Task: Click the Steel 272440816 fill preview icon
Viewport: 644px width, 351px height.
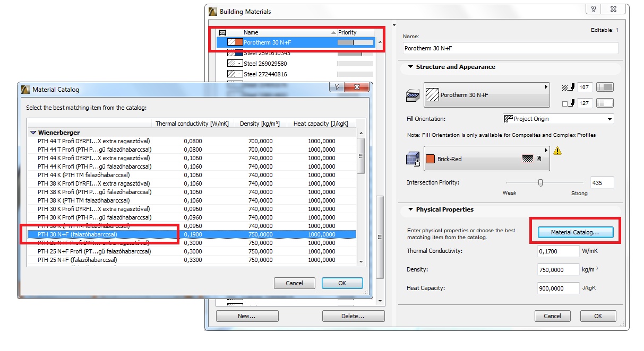Action: pyautogui.click(x=235, y=74)
